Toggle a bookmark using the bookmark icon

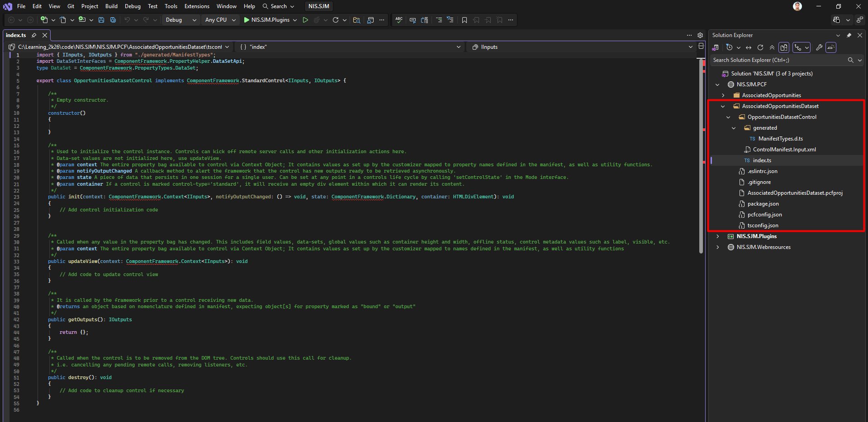[x=464, y=20]
